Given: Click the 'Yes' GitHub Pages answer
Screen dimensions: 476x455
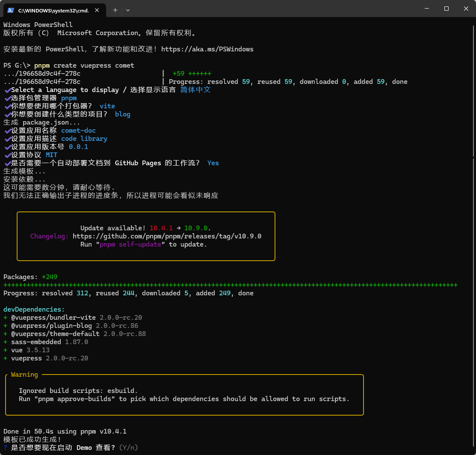Looking at the screenshot, I should click(213, 163).
